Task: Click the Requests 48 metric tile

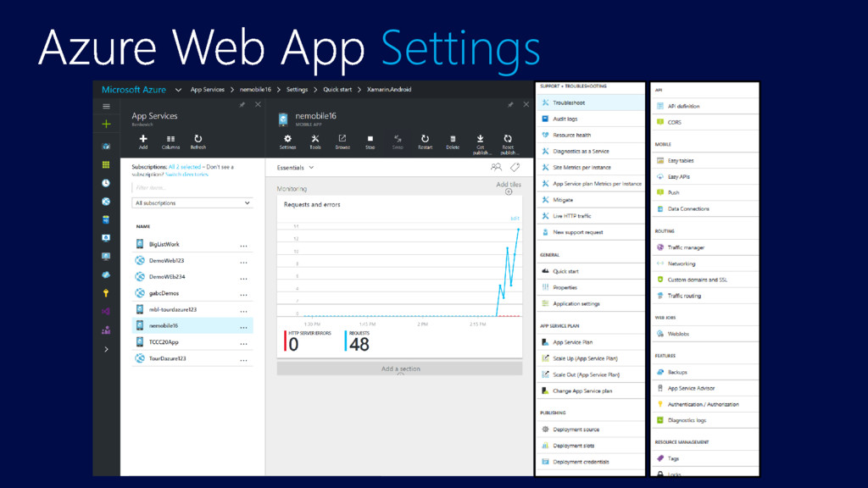Action: [x=358, y=341]
